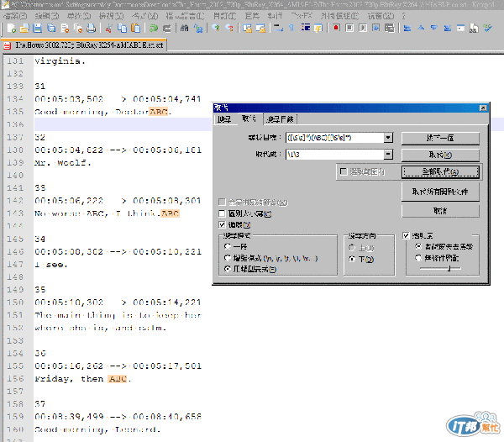Click the green Undo arrow icon
The image size is (504, 442).
154,29
